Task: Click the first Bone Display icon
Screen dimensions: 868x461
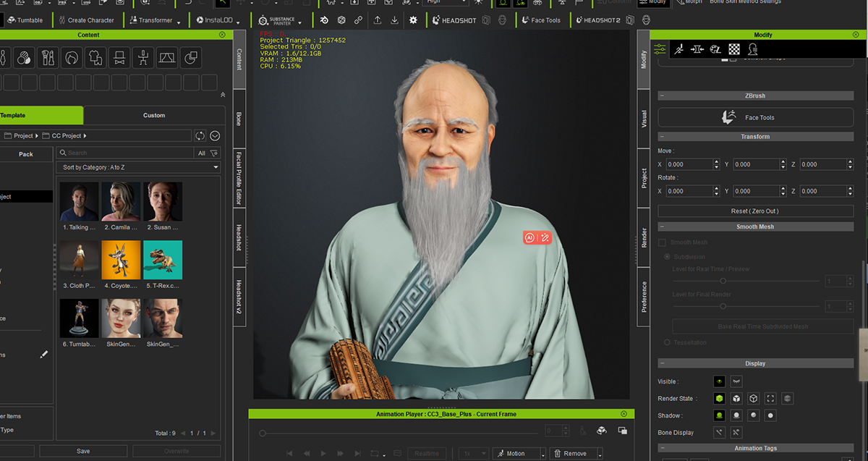Action: (x=719, y=433)
